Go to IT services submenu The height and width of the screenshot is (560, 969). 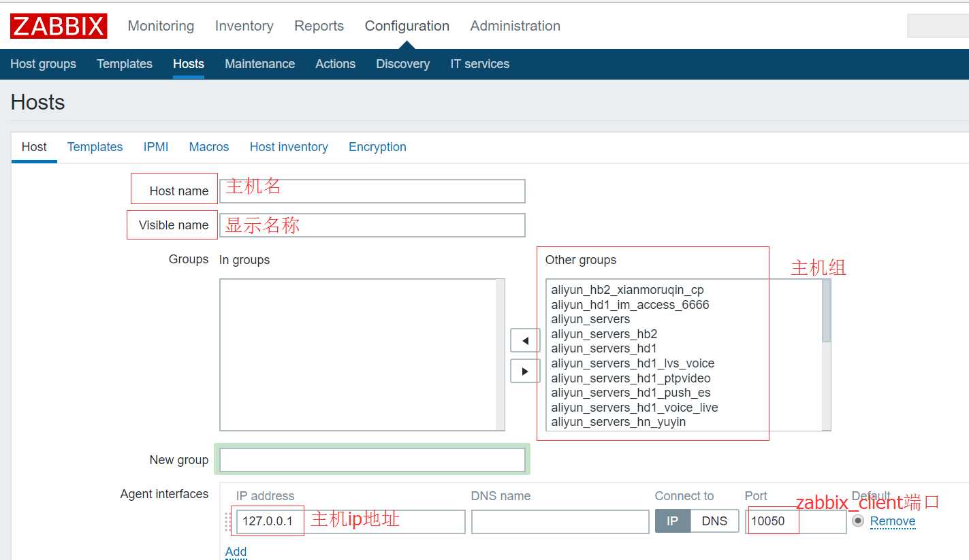click(479, 64)
